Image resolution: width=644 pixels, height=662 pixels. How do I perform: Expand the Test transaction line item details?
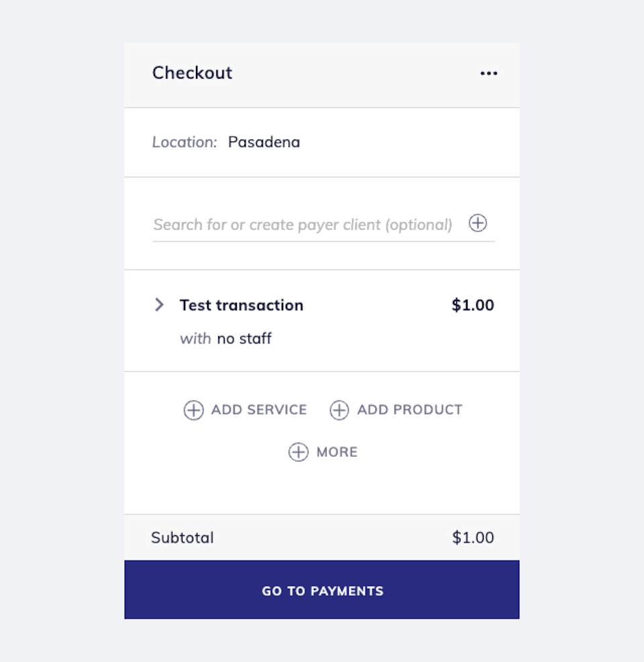click(160, 305)
